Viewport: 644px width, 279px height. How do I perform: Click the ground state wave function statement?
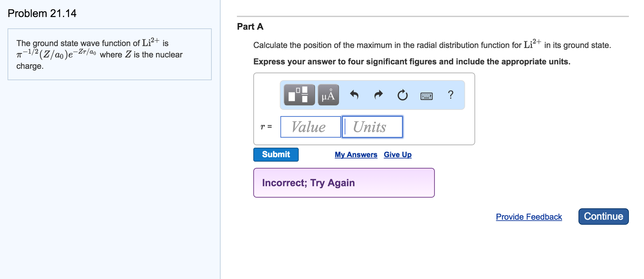[99, 54]
